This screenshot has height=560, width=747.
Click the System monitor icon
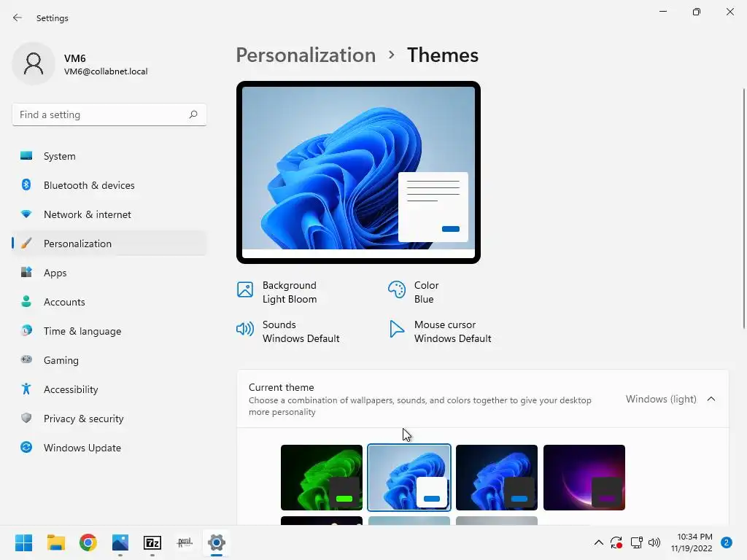coord(26,156)
